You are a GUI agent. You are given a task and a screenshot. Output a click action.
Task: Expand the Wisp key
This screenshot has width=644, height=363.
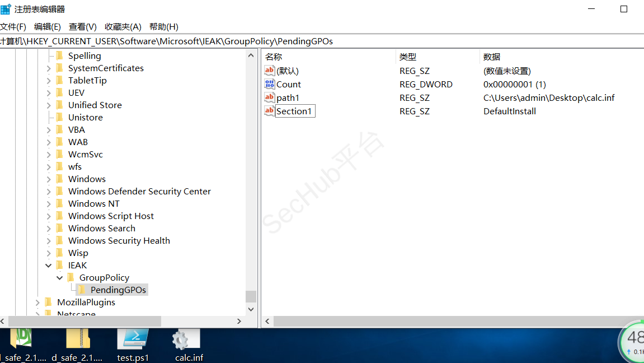coord(49,253)
